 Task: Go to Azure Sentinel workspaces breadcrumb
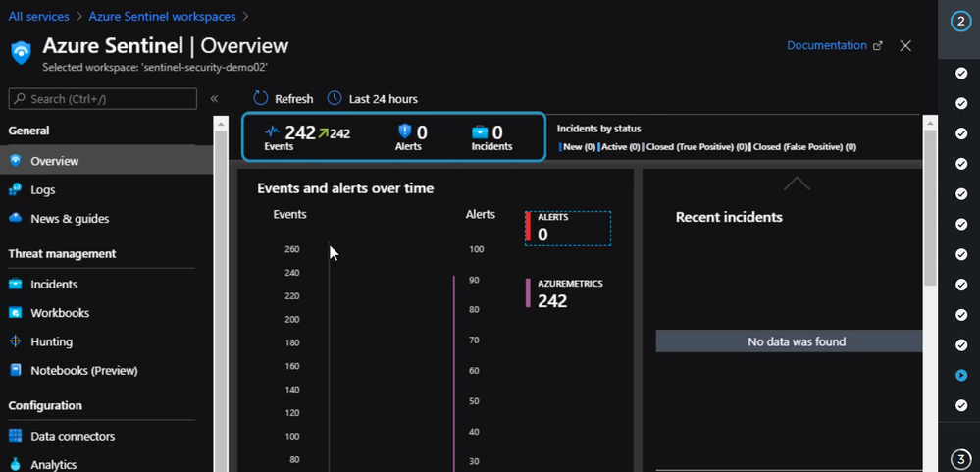click(163, 17)
